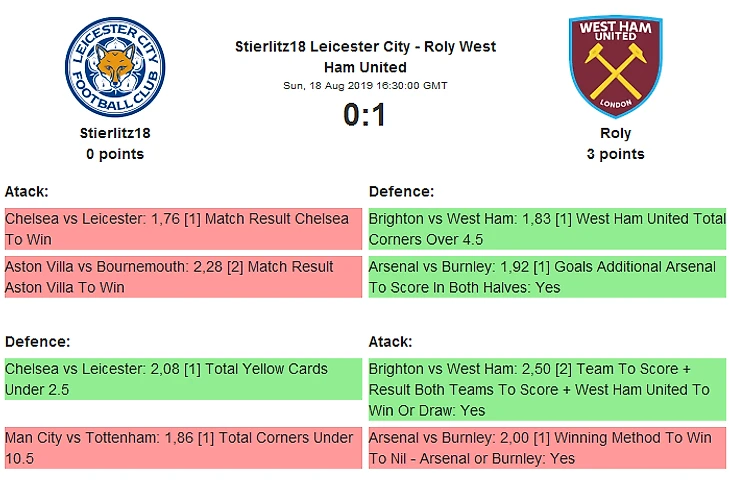Click the Winning Method To Win To Nil bet

[547, 447]
